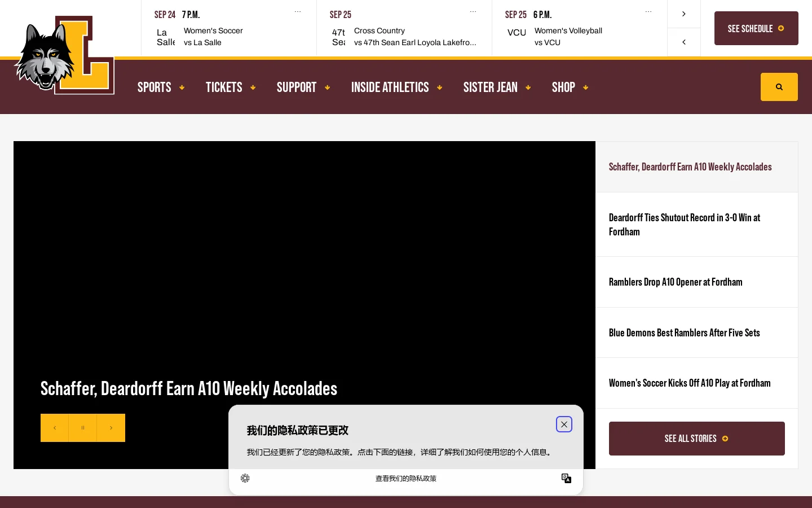Click the language translate icon in the privacy popup
The height and width of the screenshot is (508, 812).
[x=566, y=479]
